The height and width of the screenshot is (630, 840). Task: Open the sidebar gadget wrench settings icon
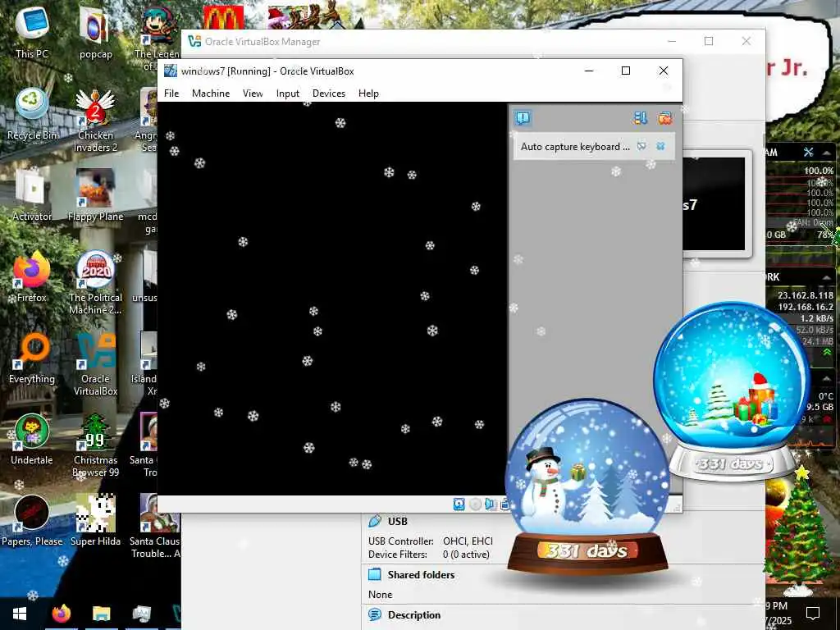pos(808,153)
